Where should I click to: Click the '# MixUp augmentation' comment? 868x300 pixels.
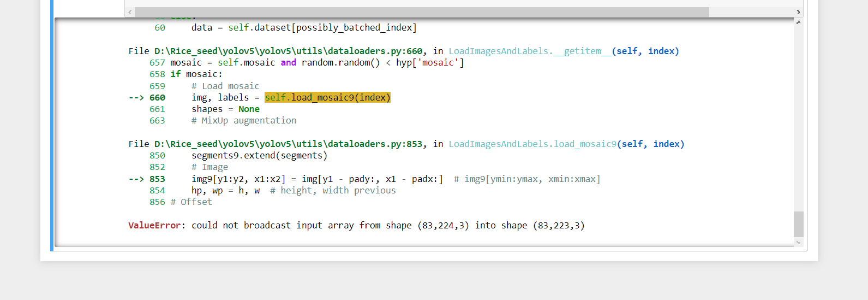244,120
